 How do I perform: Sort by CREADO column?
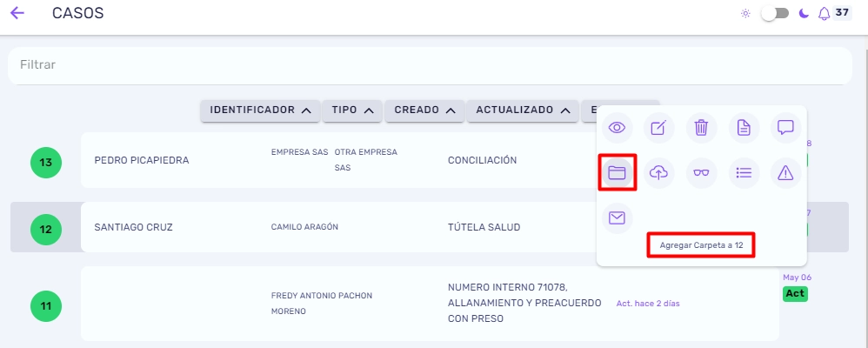tap(424, 110)
